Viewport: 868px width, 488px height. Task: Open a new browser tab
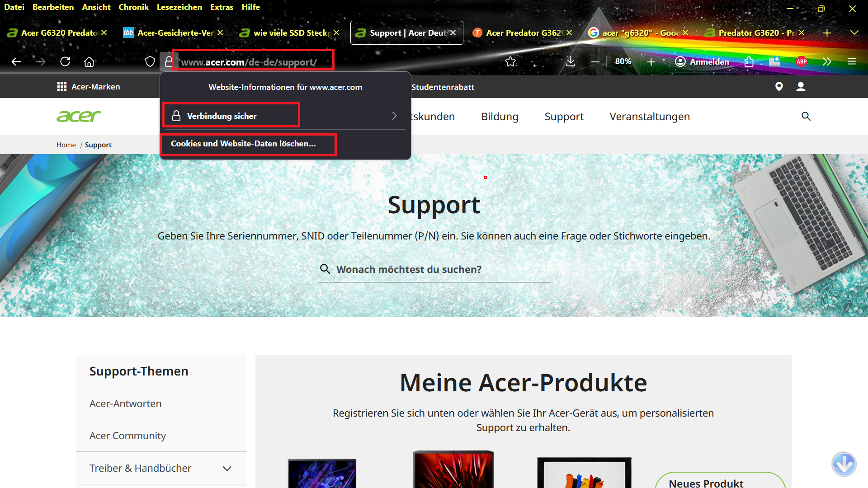[x=827, y=33]
